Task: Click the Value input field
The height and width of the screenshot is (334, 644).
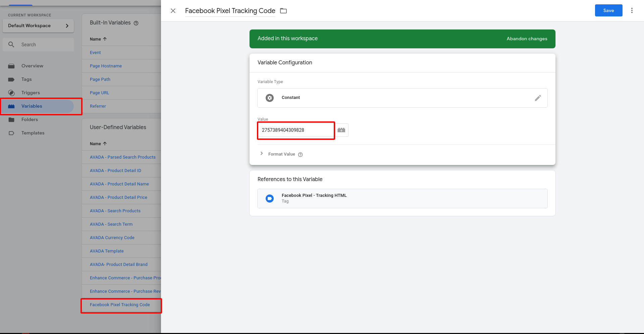Action: 296,130
